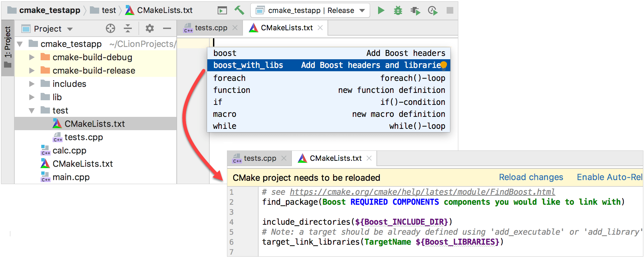
Task: Start debugging with the bug icon
Action: point(398,11)
